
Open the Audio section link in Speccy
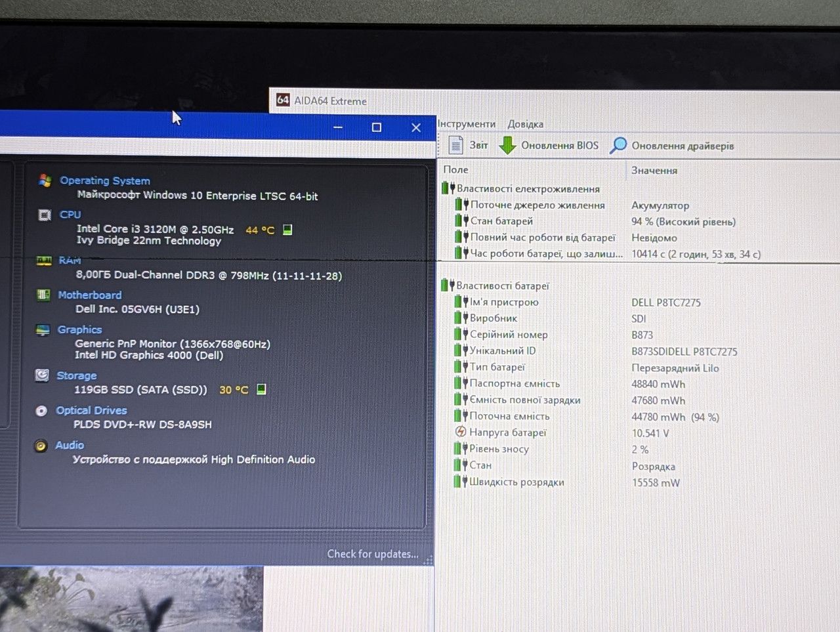click(x=70, y=445)
